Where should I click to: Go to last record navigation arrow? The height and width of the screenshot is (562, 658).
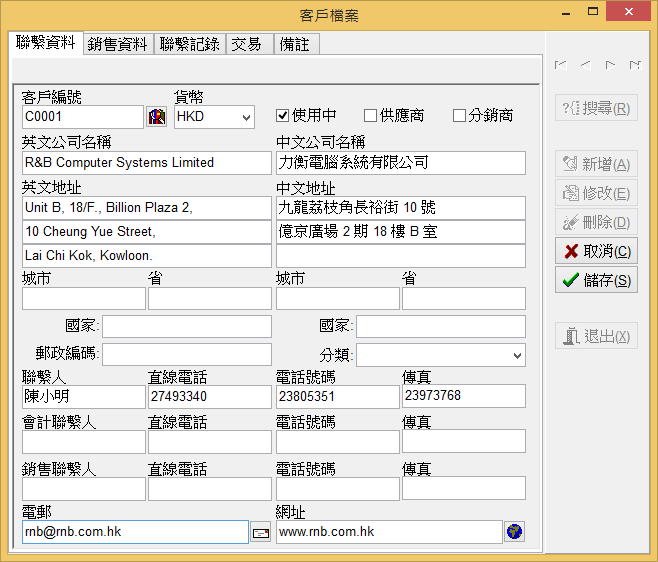[635, 65]
